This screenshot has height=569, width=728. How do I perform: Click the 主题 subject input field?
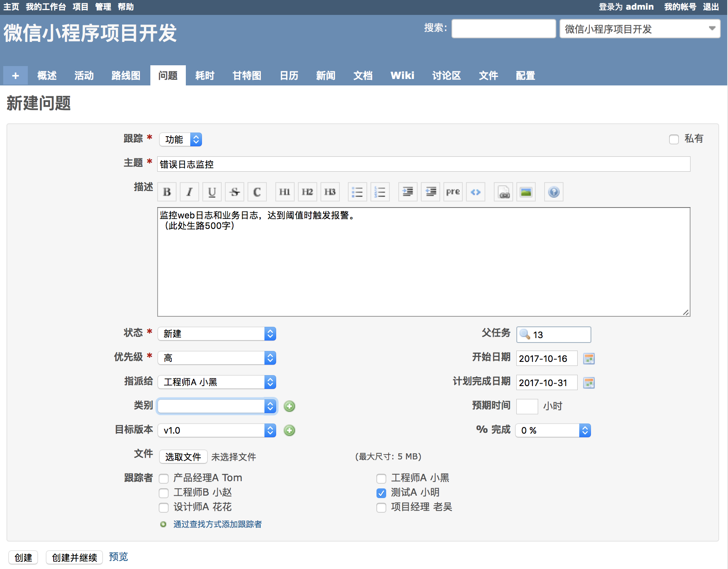coord(423,164)
